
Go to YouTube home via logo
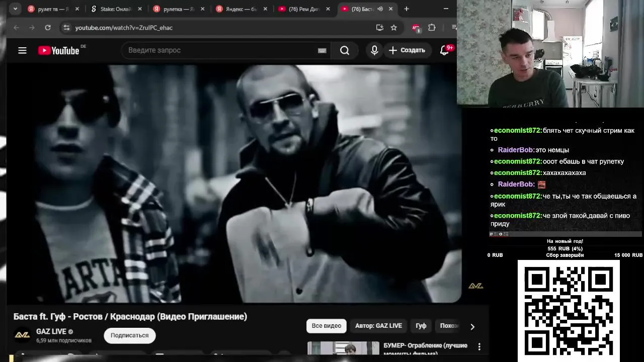[58, 50]
